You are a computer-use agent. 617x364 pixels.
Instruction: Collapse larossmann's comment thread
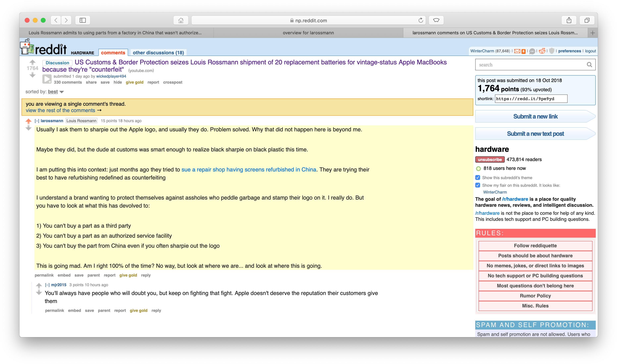click(37, 121)
